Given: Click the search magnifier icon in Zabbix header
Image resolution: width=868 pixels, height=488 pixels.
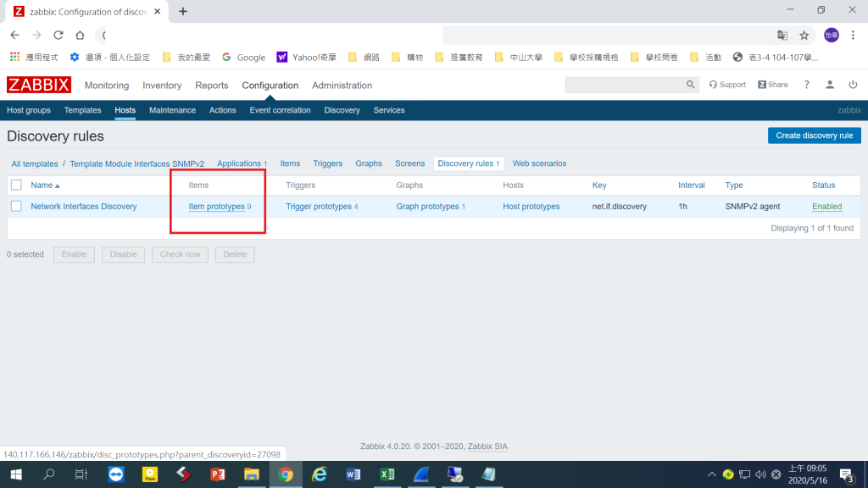Looking at the screenshot, I should point(690,85).
